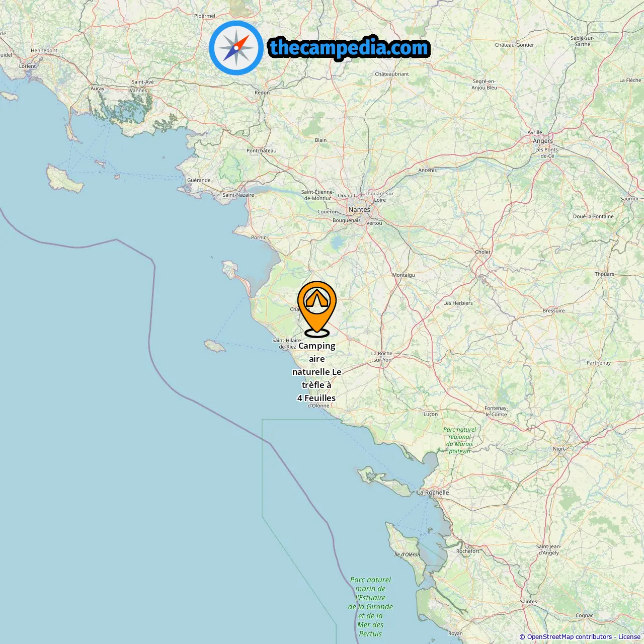Click the Saumur town label

click(x=629, y=199)
